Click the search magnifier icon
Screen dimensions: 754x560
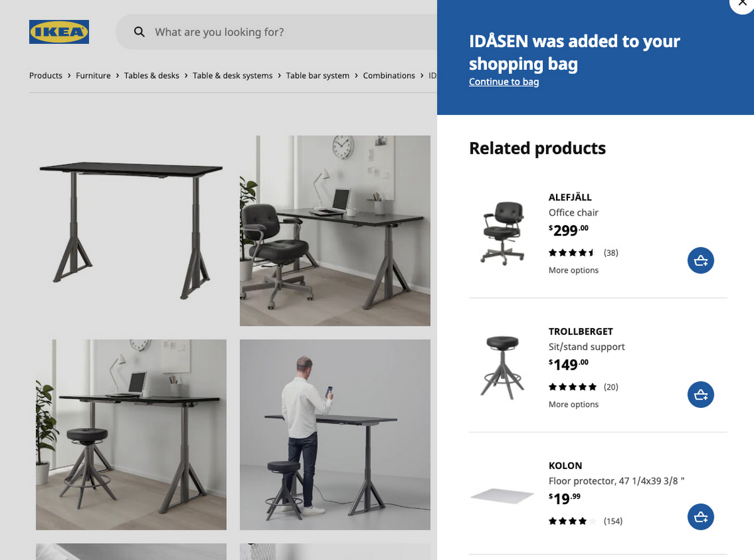pyautogui.click(x=139, y=32)
